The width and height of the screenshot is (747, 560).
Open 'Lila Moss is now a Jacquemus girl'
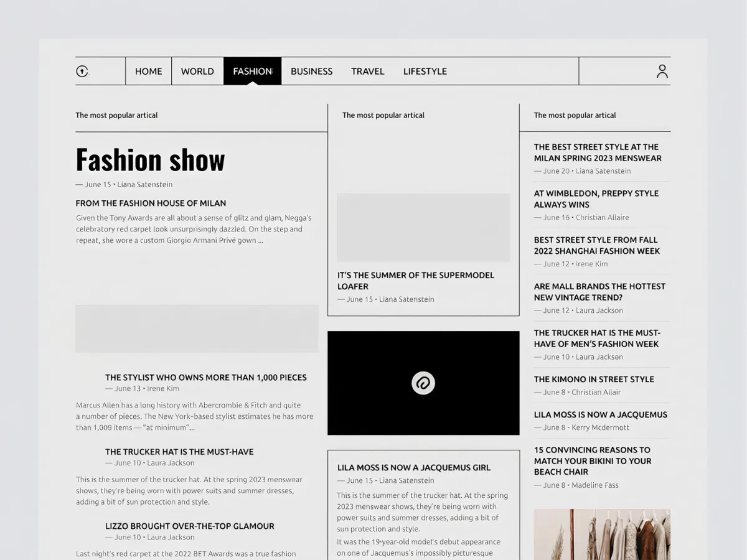click(414, 467)
